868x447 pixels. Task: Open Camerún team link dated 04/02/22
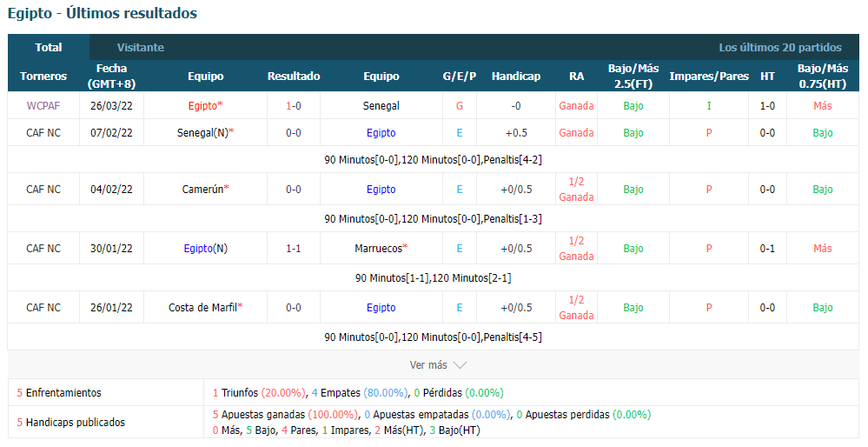(x=205, y=189)
